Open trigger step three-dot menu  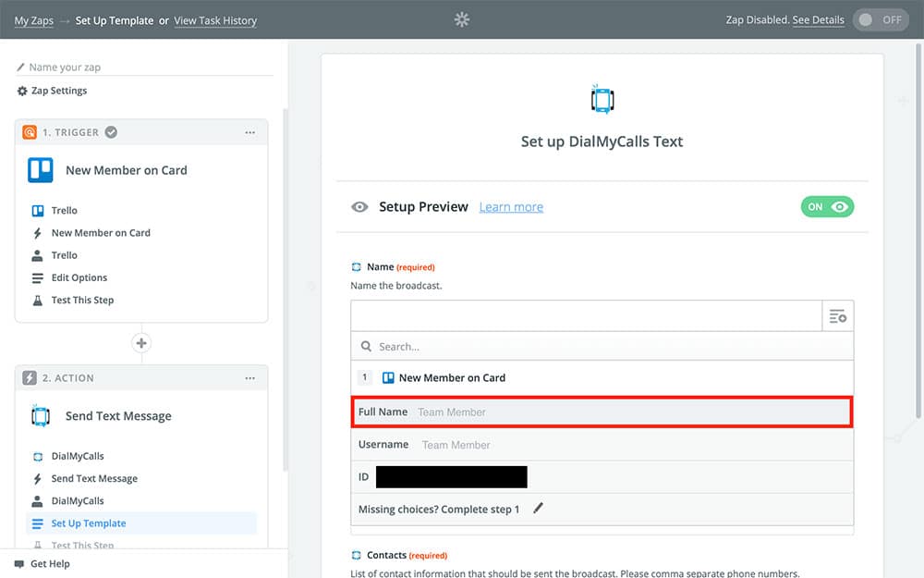coord(250,132)
